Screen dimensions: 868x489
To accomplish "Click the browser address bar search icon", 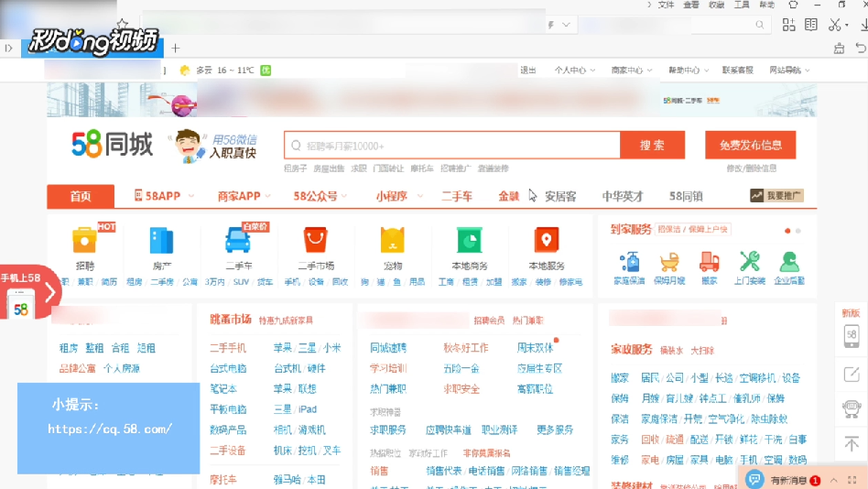I will (x=760, y=25).
